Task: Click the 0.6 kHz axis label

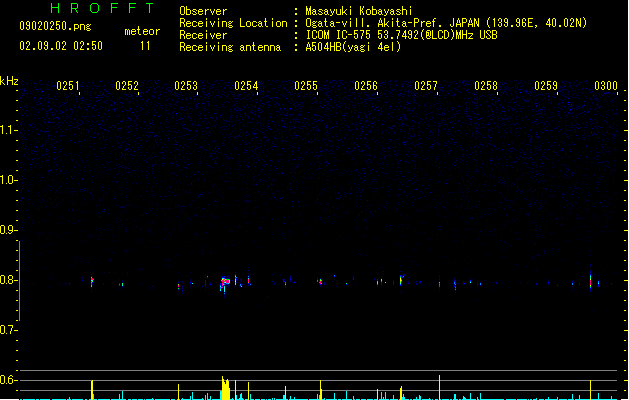Action: pyautogui.click(x=8, y=380)
